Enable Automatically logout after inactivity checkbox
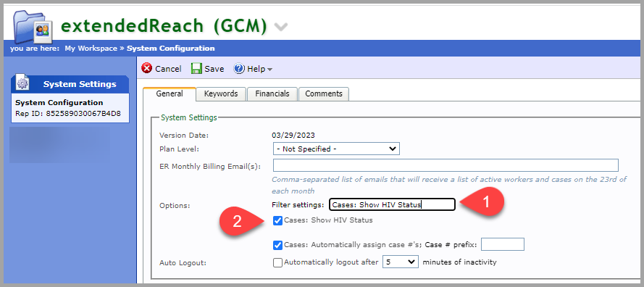 click(277, 262)
